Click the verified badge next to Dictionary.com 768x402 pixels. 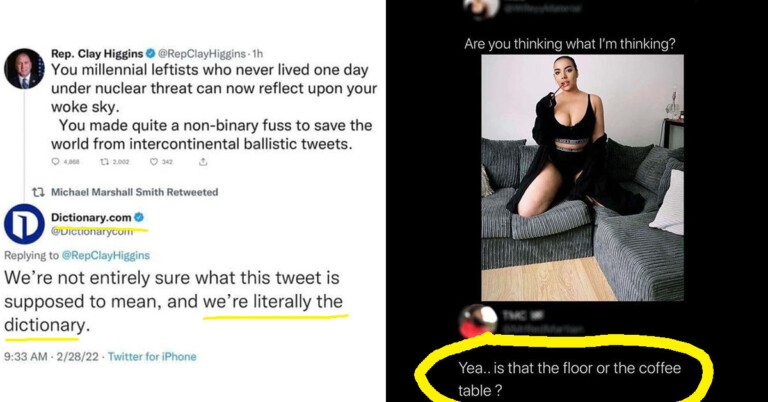click(139, 217)
